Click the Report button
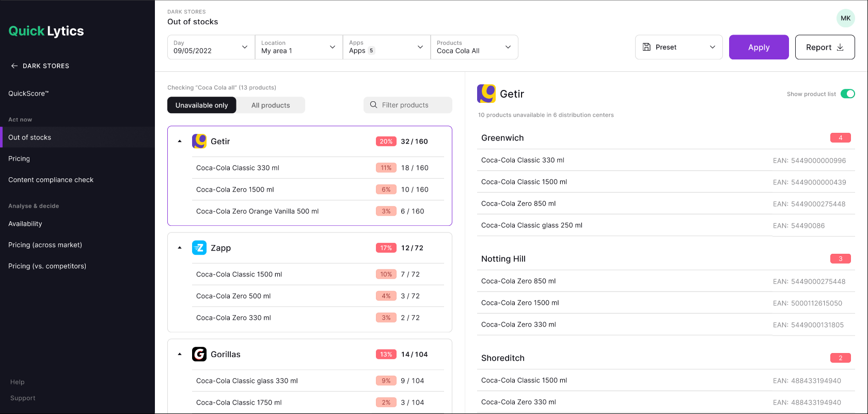Viewport: 868px width, 414px height. (825, 47)
